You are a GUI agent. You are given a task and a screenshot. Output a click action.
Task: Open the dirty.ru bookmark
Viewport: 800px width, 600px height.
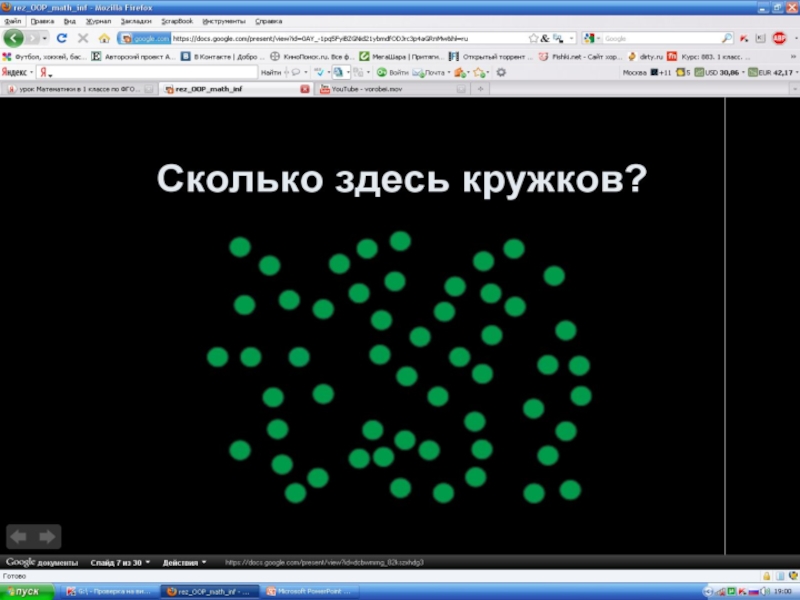(645, 57)
